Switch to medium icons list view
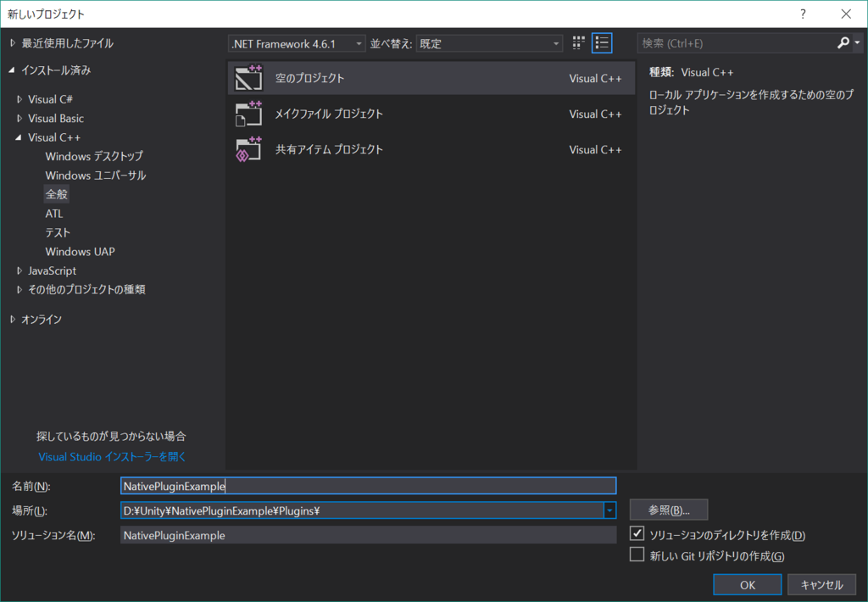868x602 pixels. point(602,43)
